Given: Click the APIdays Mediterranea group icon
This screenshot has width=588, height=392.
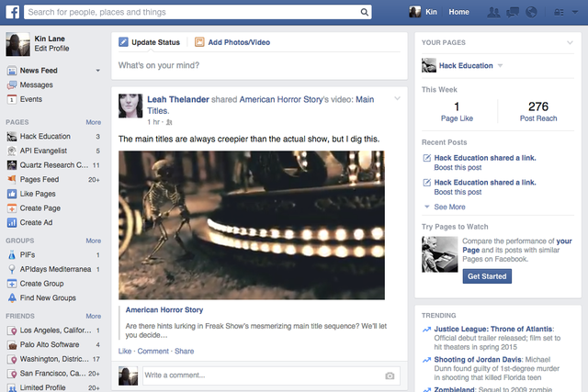Looking at the screenshot, I should [12, 269].
